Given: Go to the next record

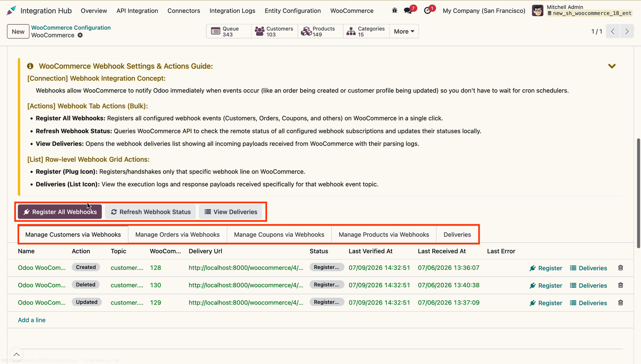Looking at the screenshot, I should (x=627, y=31).
